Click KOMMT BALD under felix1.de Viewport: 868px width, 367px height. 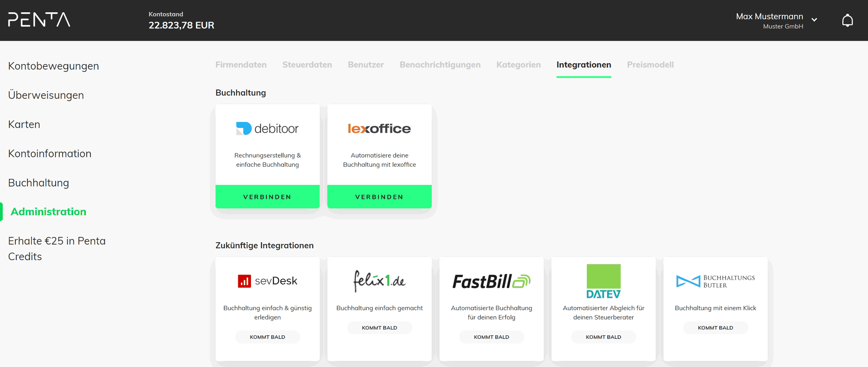coord(379,328)
